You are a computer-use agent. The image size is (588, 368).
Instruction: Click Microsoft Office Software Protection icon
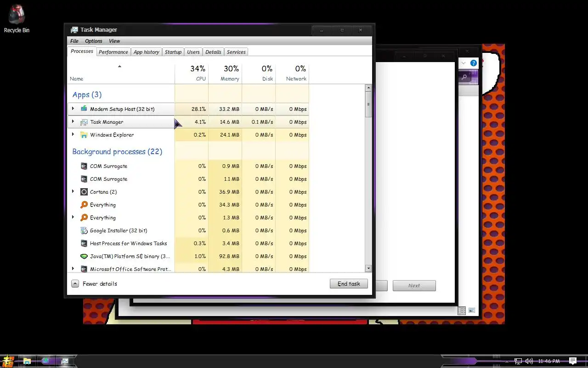(84, 269)
